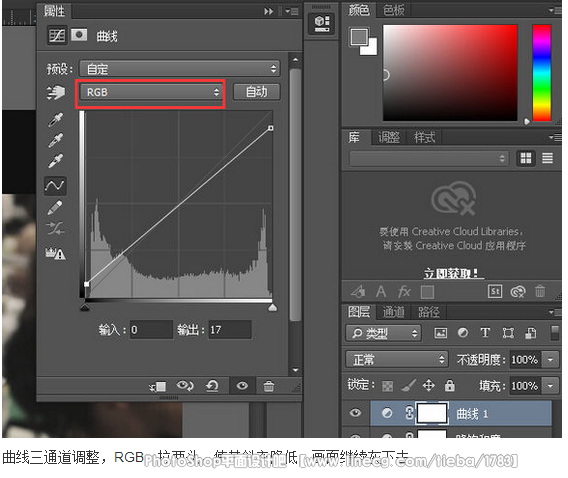The height and width of the screenshot is (478, 568).
Task: Filter layers by adjustment layer icon
Action: tap(463, 332)
